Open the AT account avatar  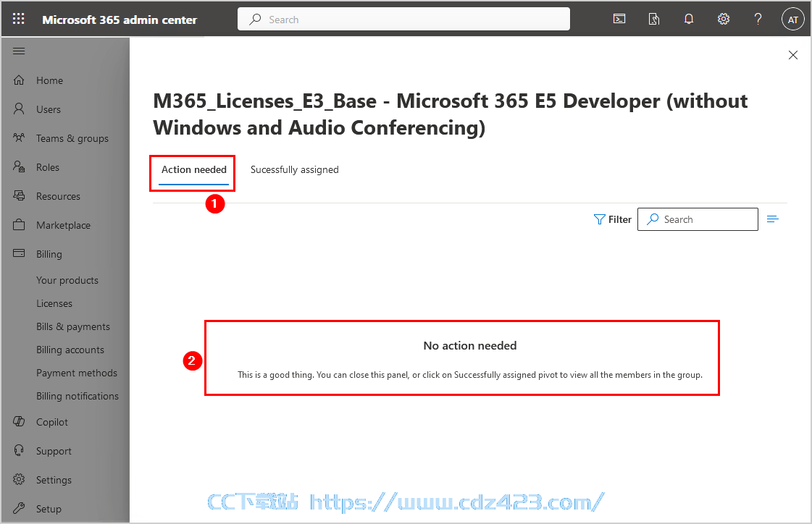pos(793,20)
